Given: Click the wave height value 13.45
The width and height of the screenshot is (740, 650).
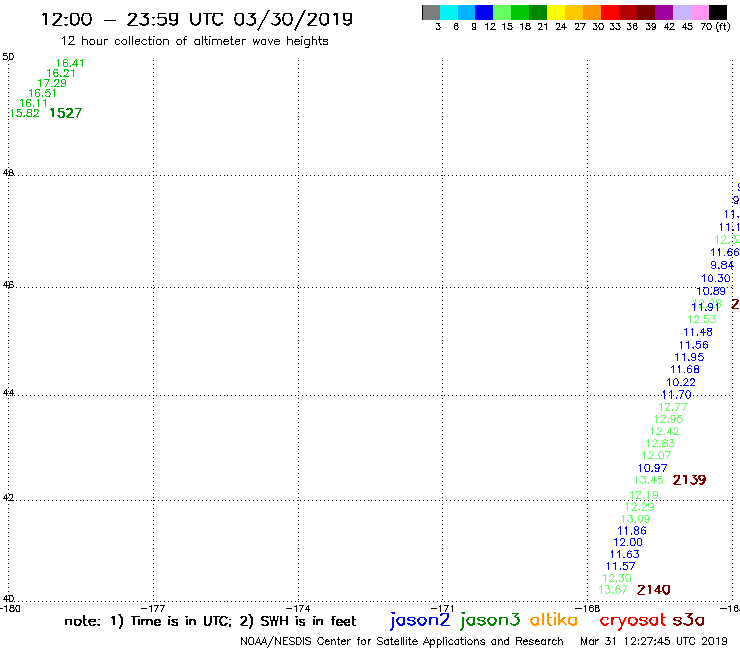Looking at the screenshot, I should click(648, 481).
